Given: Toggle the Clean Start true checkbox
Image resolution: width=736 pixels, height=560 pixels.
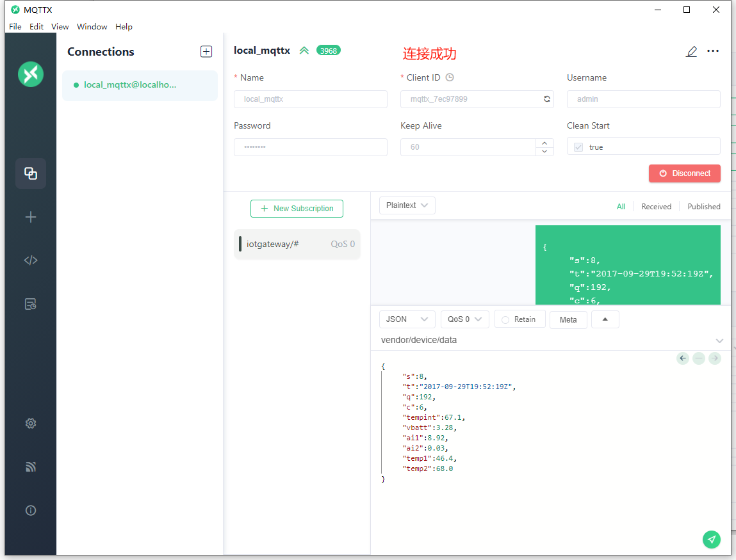Looking at the screenshot, I should (578, 147).
